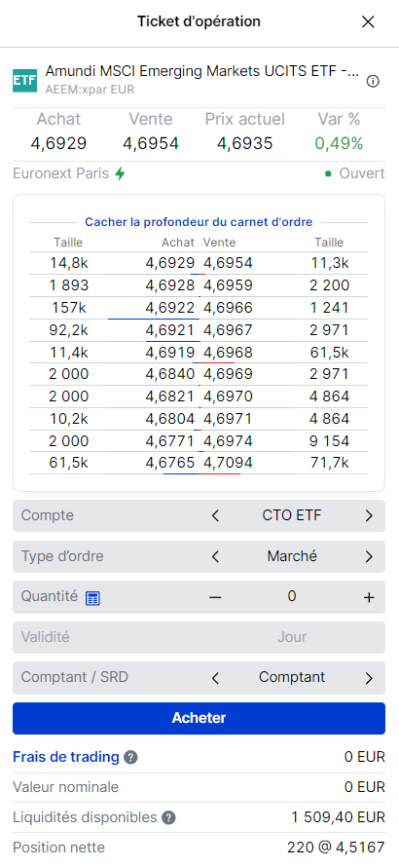Click the 92,2k bid size cell
Viewport: 399px width, 868px height.
(68, 330)
